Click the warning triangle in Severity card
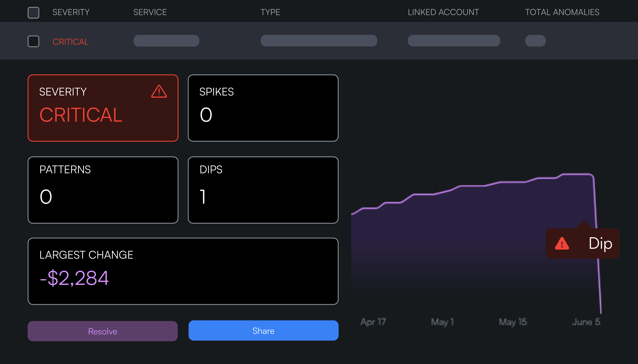Image resolution: width=638 pixels, height=364 pixels. (x=159, y=92)
